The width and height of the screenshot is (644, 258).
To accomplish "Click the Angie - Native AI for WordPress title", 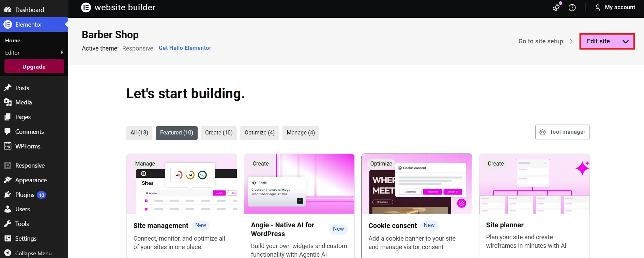I will point(282,229).
